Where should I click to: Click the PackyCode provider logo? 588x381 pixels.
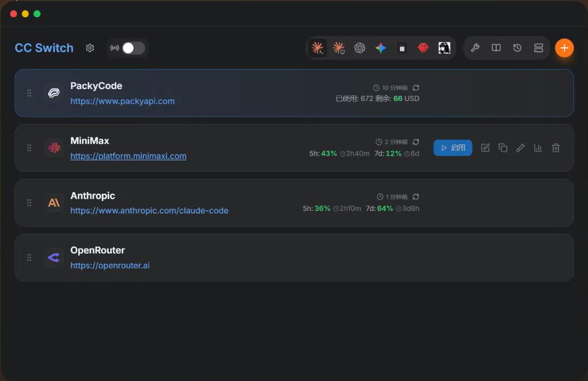point(54,93)
